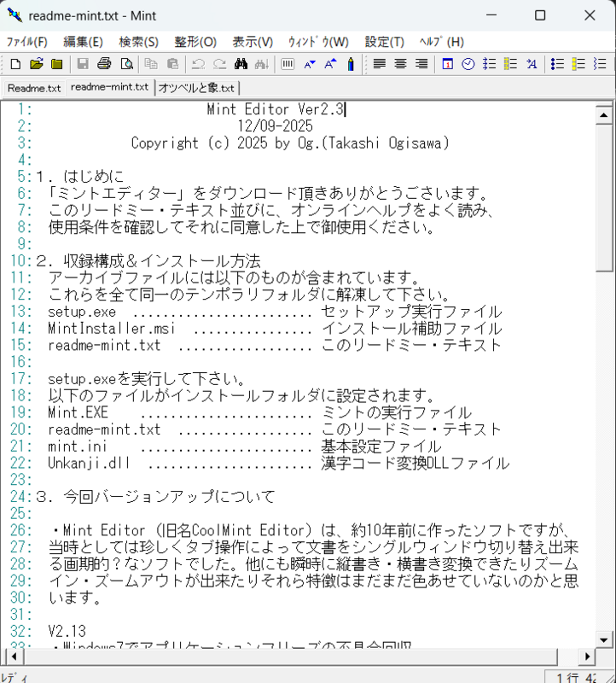
Task: Right-align text using the toolbar icon
Action: click(x=421, y=64)
